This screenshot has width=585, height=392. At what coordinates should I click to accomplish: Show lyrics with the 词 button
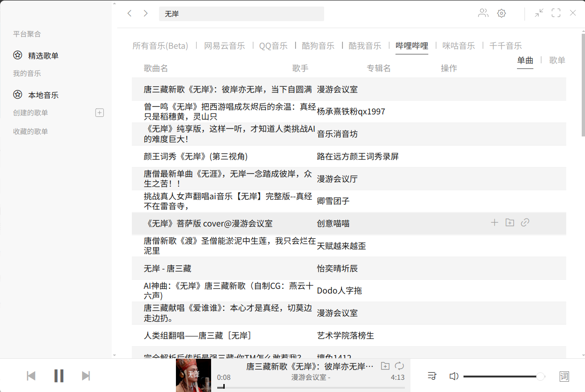[564, 376]
